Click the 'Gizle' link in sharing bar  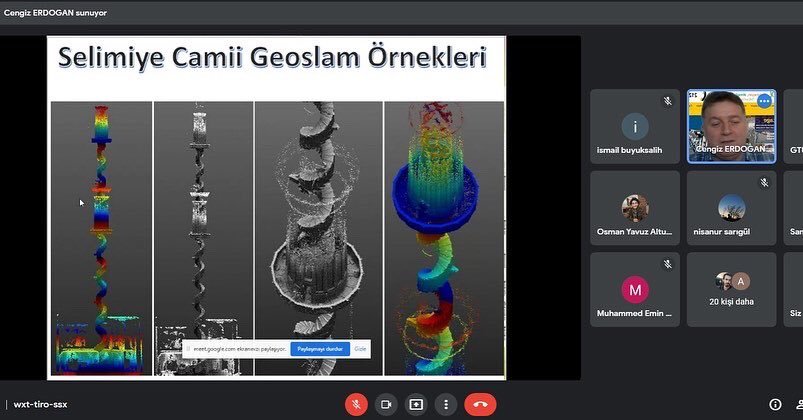(x=360, y=349)
